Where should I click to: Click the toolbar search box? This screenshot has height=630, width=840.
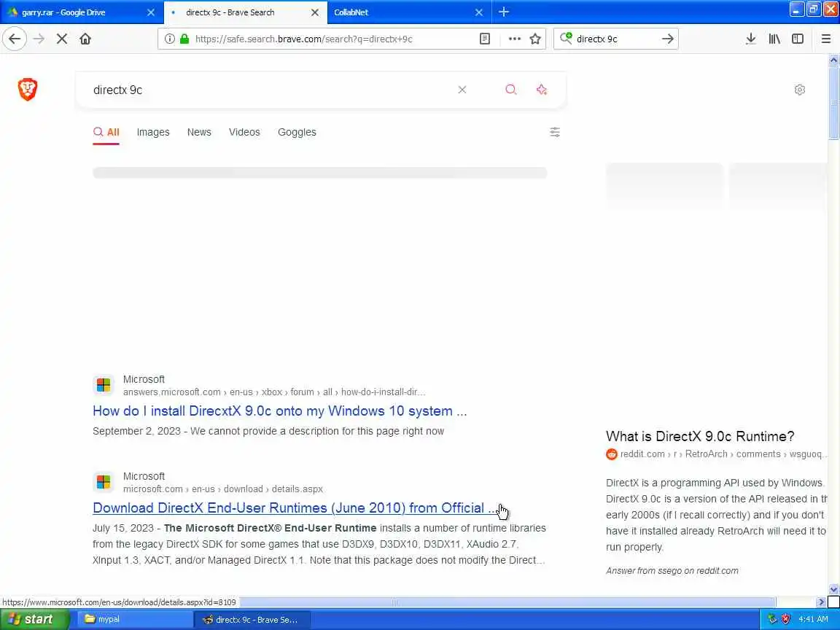click(615, 39)
